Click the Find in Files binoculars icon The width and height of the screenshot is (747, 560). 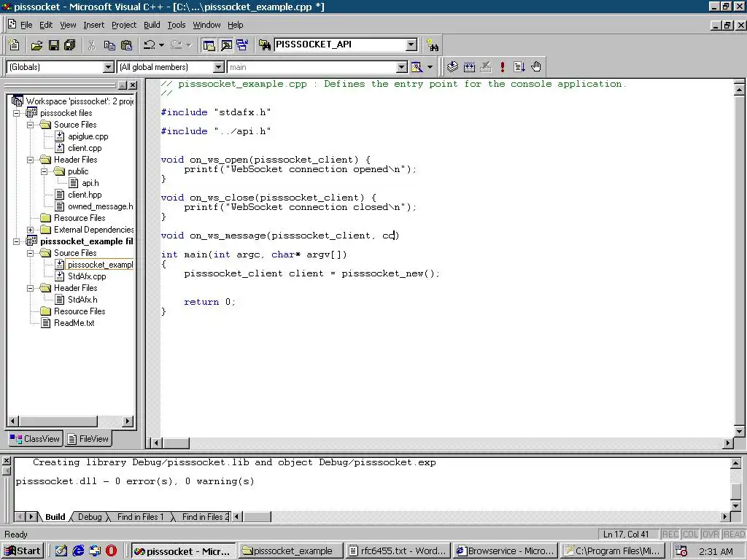264,45
